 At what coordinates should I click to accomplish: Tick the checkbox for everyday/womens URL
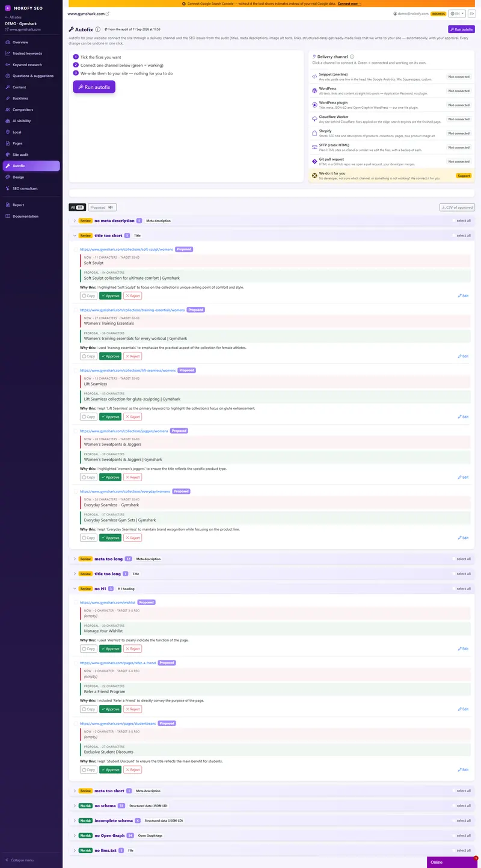[76, 491]
